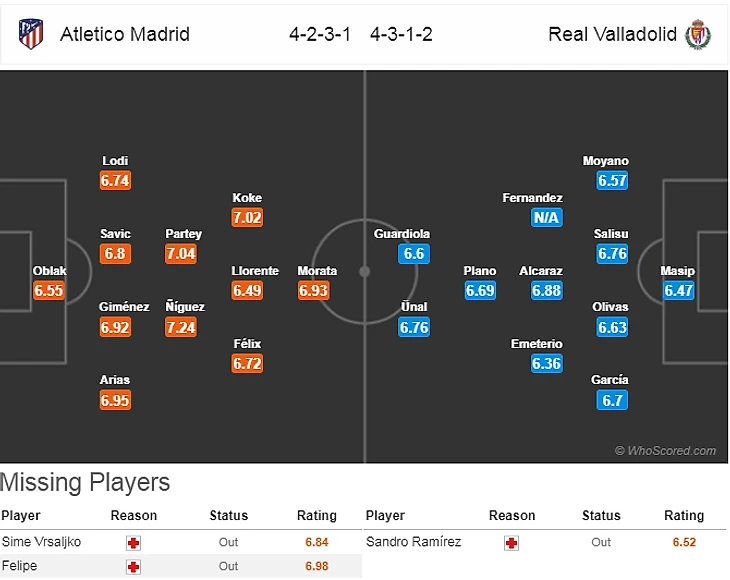Click Oblak's 6.55 rating badge
Screen dimensions: 730x580
[49, 291]
